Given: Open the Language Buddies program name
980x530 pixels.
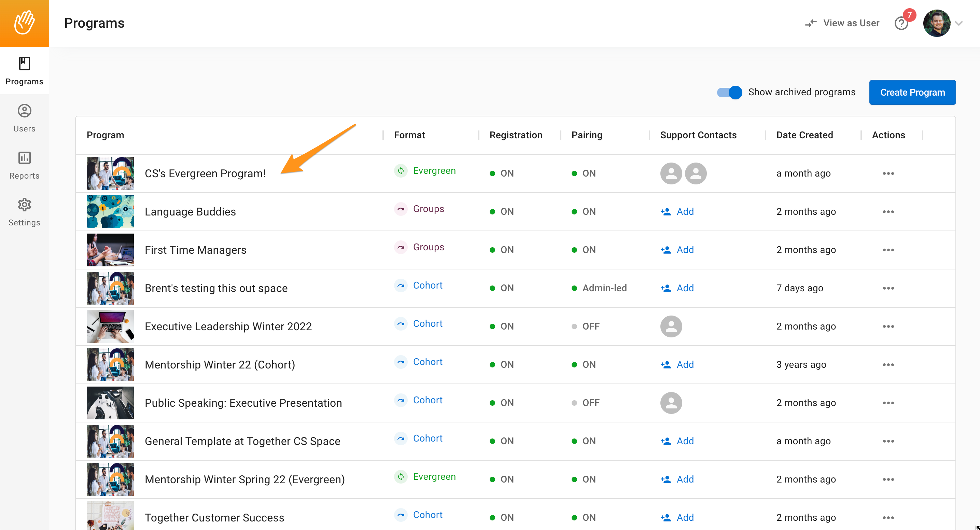Looking at the screenshot, I should pos(190,212).
